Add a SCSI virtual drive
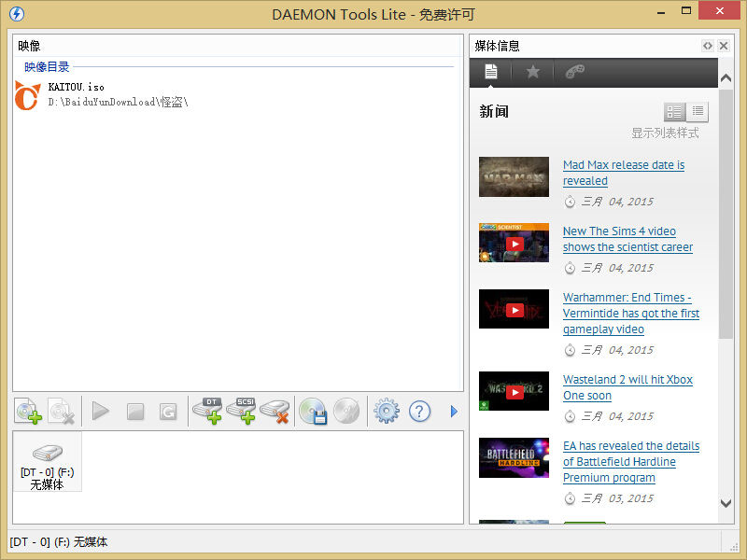 coord(242,411)
